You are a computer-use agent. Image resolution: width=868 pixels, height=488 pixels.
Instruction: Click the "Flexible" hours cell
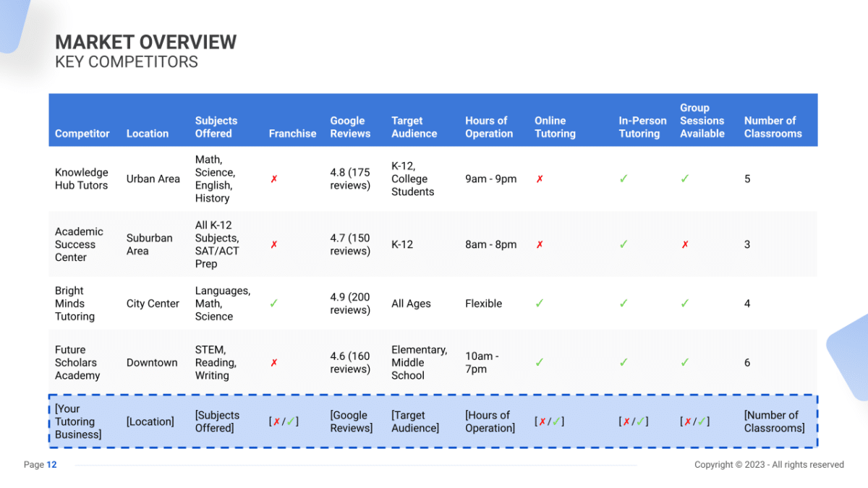(484, 304)
